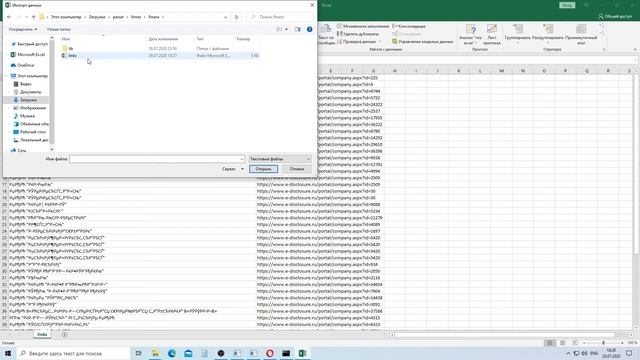Open Упорядочить menu

click(x=23, y=29)
